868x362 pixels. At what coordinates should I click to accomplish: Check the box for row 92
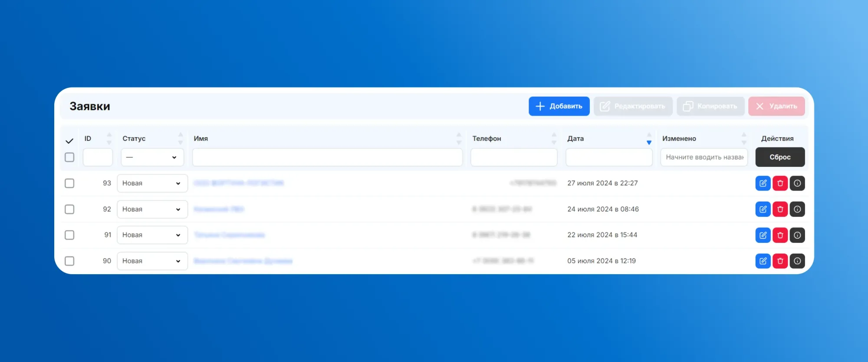click(x=69, y=209)
